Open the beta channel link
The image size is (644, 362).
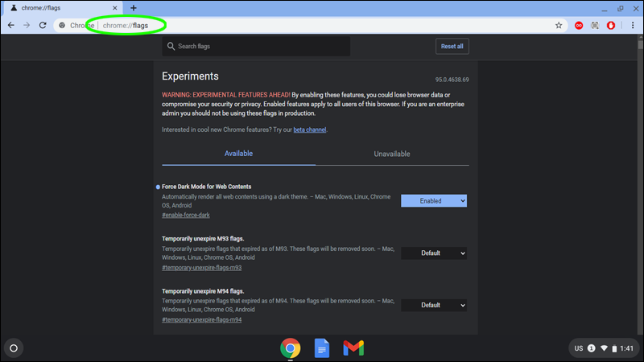click(310, 130)
